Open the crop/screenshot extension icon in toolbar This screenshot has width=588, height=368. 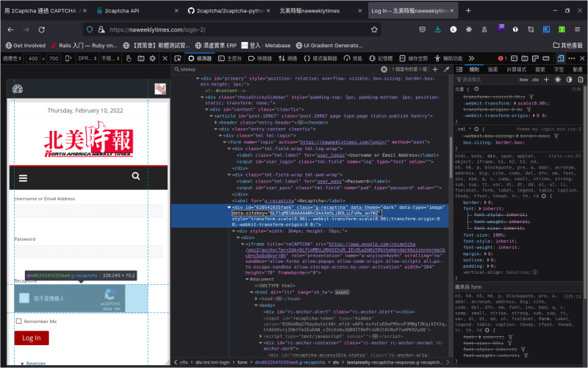[531, 29]
